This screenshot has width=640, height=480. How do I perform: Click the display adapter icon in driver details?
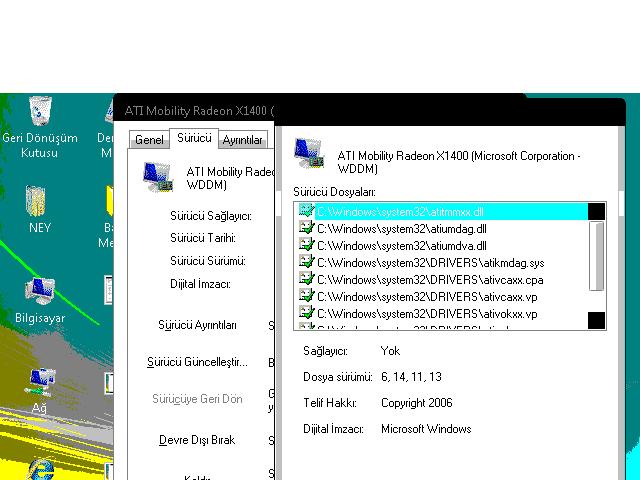(309, 153)
